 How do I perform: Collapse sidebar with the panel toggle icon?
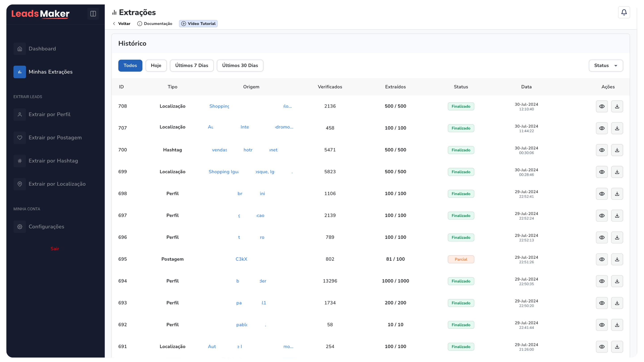pos(93,14)
